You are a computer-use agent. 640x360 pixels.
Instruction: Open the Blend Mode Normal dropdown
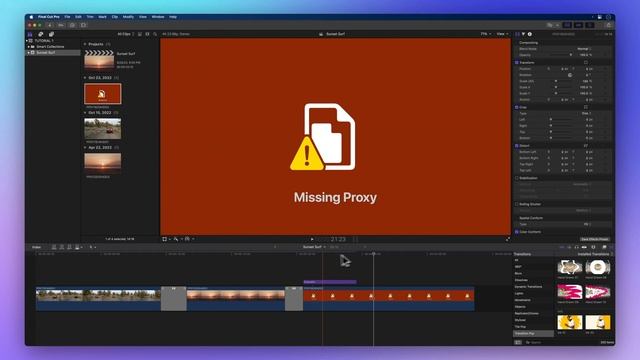point(584,49)
